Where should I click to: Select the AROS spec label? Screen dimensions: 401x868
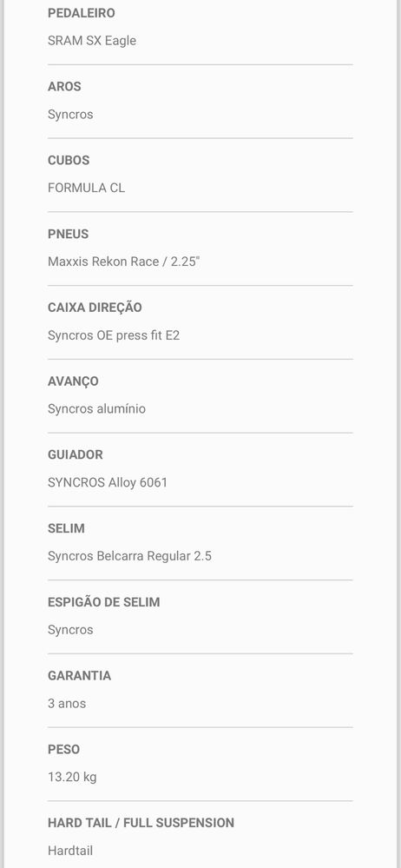(64, 87)
